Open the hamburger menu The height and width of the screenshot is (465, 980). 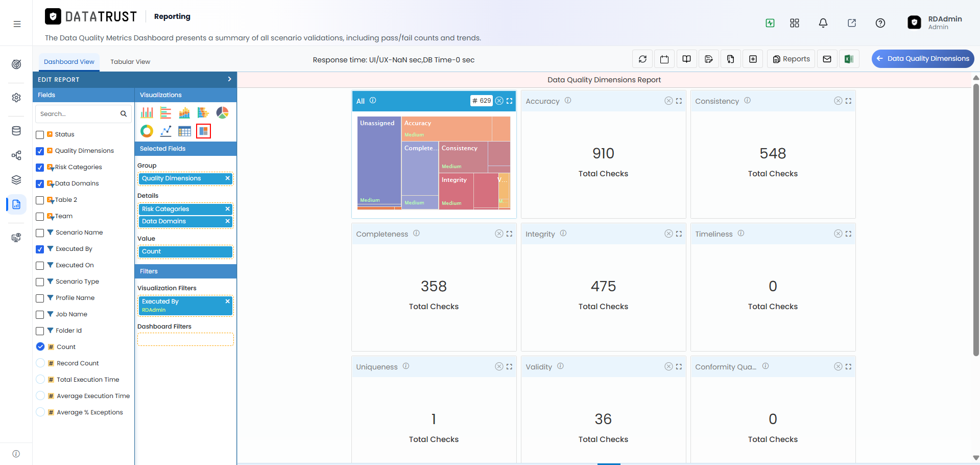[17, 24]
